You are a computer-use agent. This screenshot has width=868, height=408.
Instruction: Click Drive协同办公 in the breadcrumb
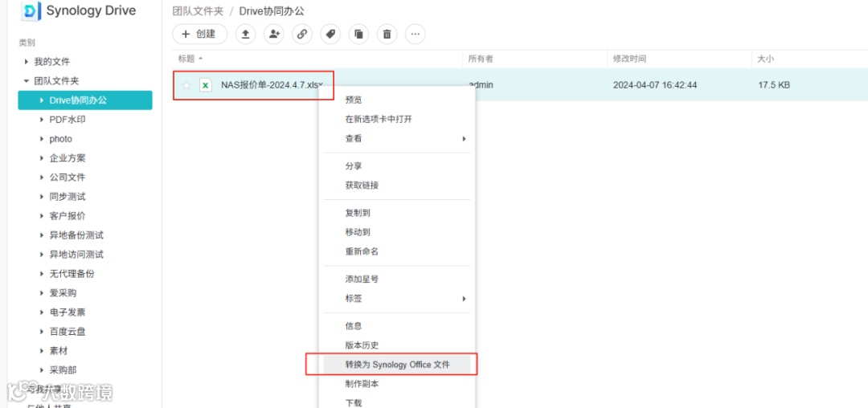[x=272, y=11]
